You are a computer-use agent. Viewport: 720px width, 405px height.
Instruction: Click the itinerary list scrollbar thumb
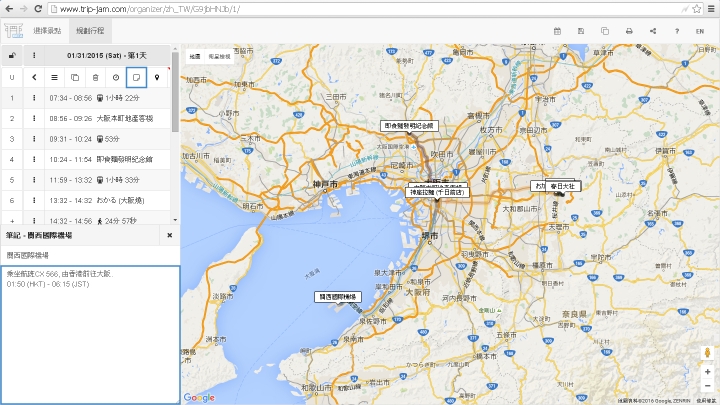175,92
